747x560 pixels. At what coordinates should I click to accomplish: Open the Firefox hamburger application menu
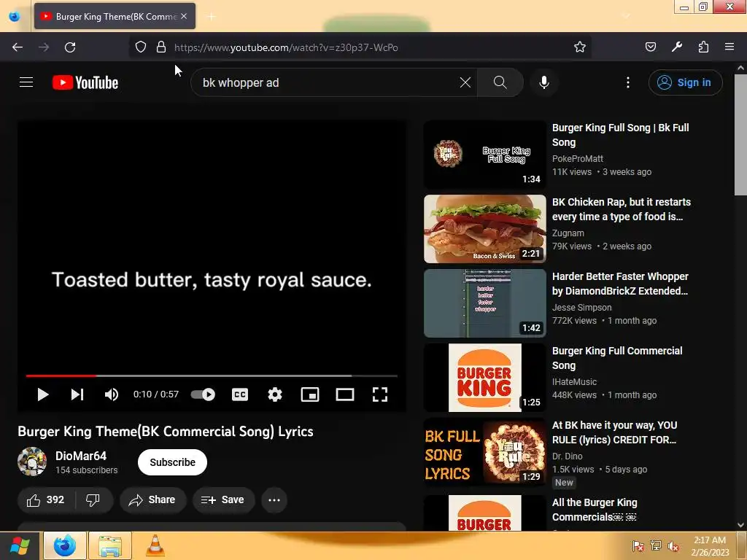point(729,47)
